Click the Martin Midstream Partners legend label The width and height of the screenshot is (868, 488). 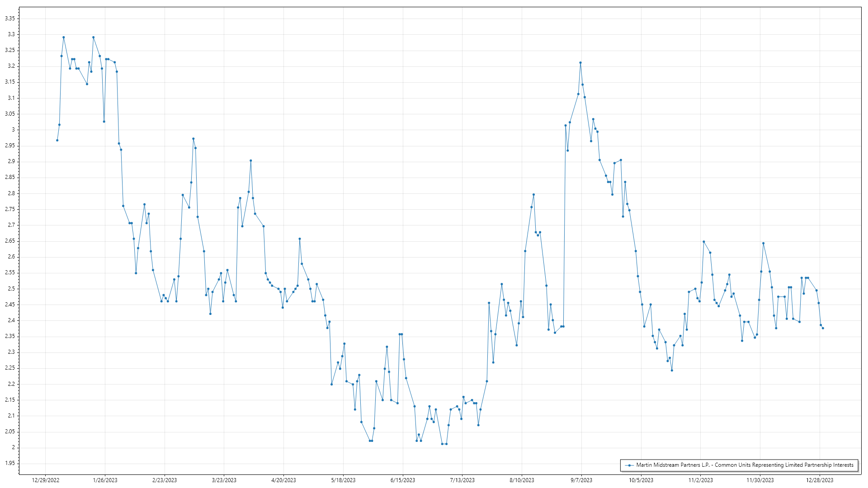[x=745, y=465]
